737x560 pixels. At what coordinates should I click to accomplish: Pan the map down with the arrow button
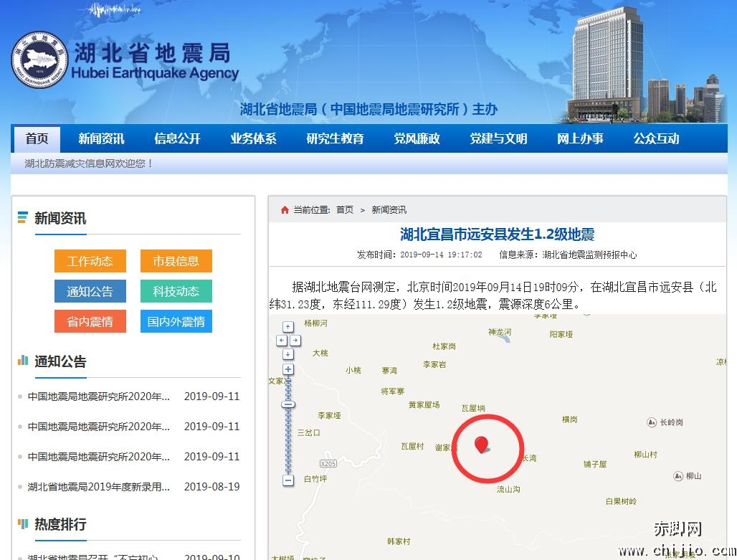coord(288,354)
